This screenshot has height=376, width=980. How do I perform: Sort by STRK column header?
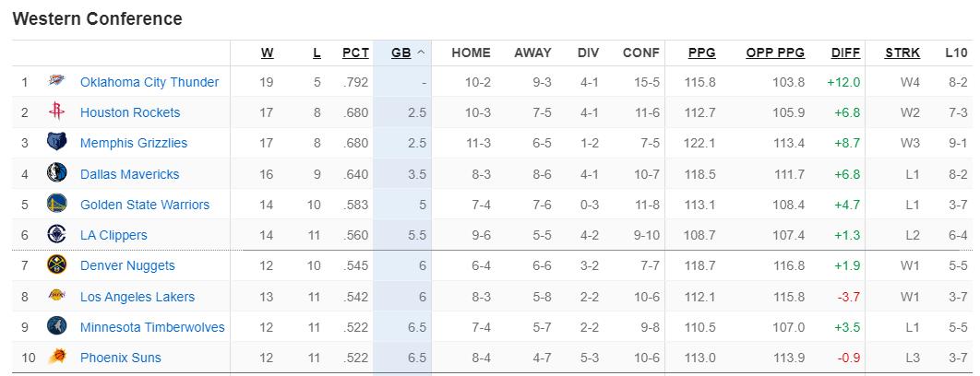[902, 53]
